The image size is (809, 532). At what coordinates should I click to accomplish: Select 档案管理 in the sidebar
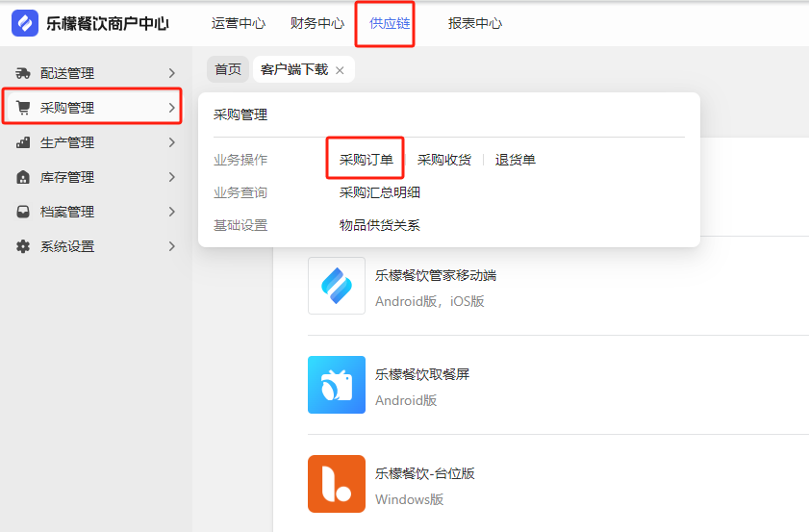pyautogui.click(x=93, y=212)
